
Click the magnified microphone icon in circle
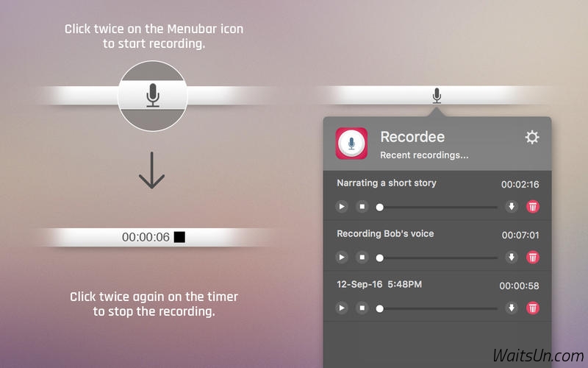point(153,95)
